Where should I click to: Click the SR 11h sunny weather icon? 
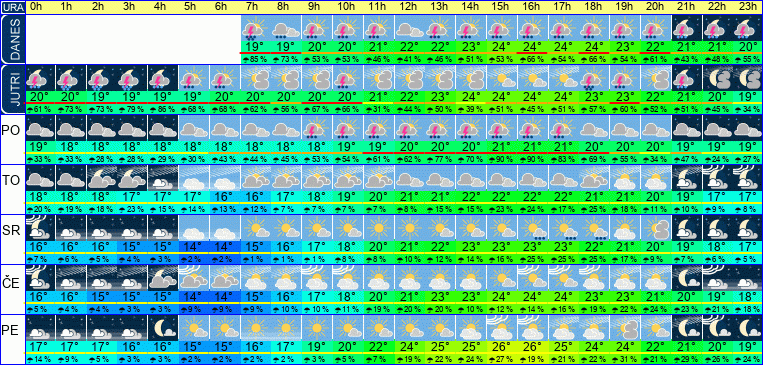(379, 228)
